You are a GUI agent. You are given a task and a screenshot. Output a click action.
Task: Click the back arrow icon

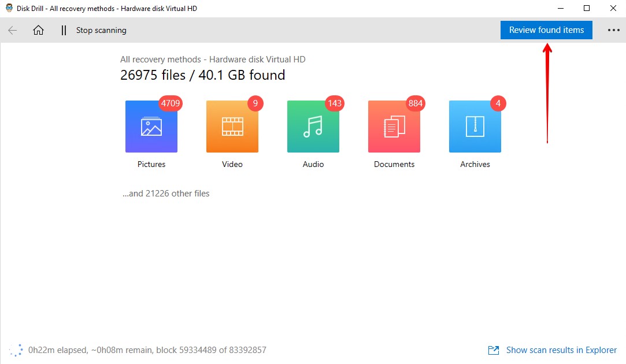coord(13,30)
